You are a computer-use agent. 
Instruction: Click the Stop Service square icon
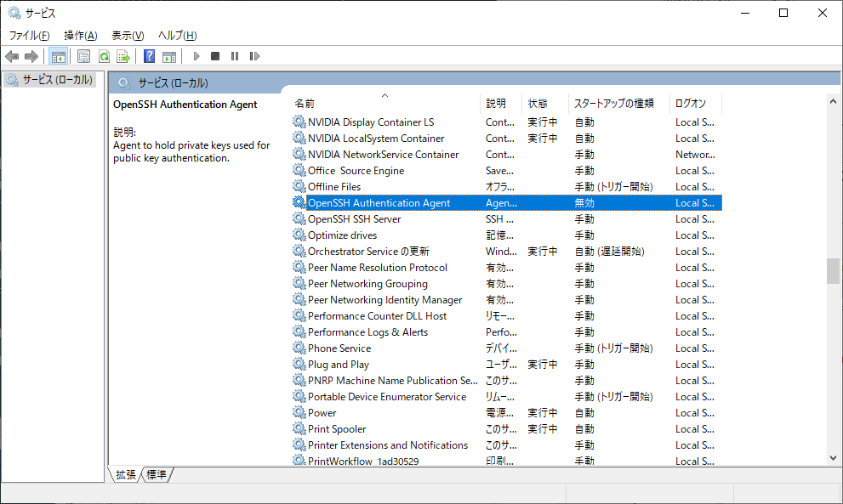215,56
